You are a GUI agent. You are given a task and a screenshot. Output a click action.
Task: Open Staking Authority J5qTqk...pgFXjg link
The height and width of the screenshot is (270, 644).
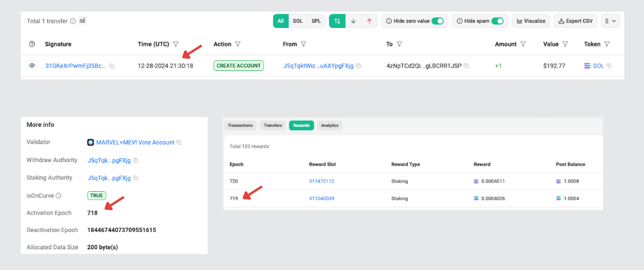tap(109, 178)
